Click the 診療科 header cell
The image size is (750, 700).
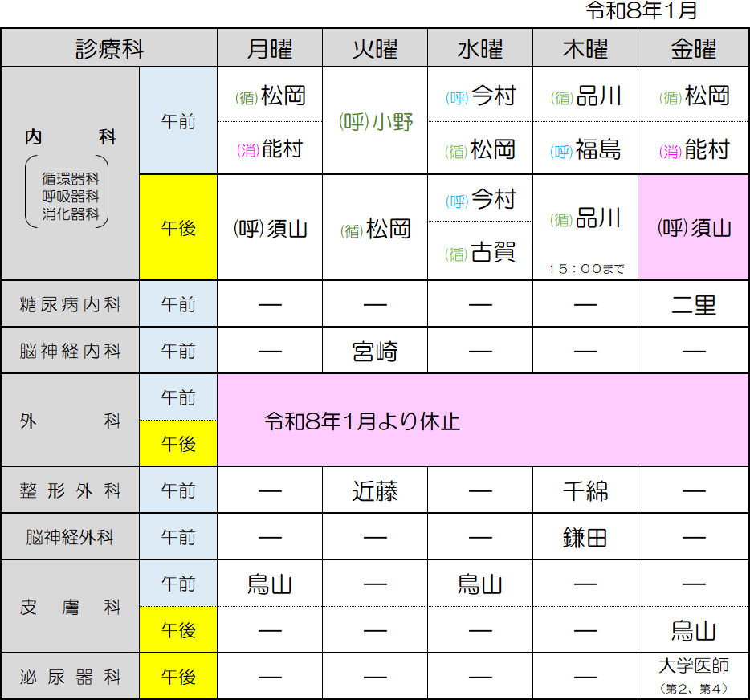point(109,49)
